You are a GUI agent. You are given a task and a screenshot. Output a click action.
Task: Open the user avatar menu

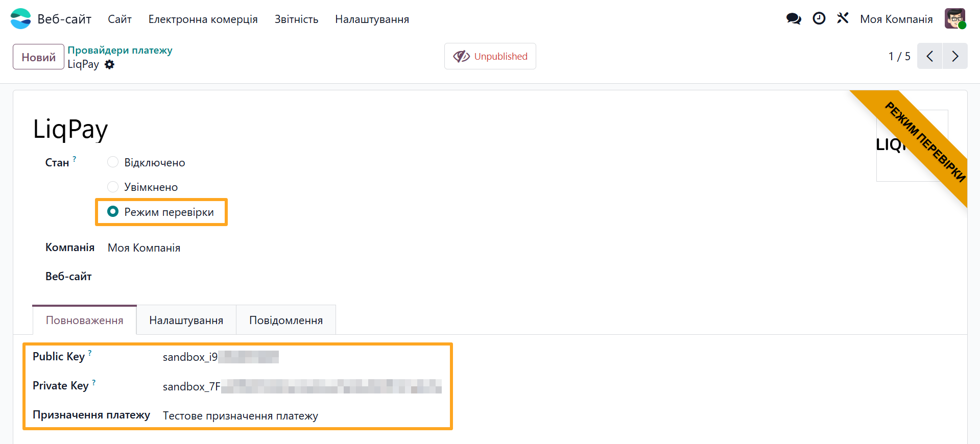(955, 19)
